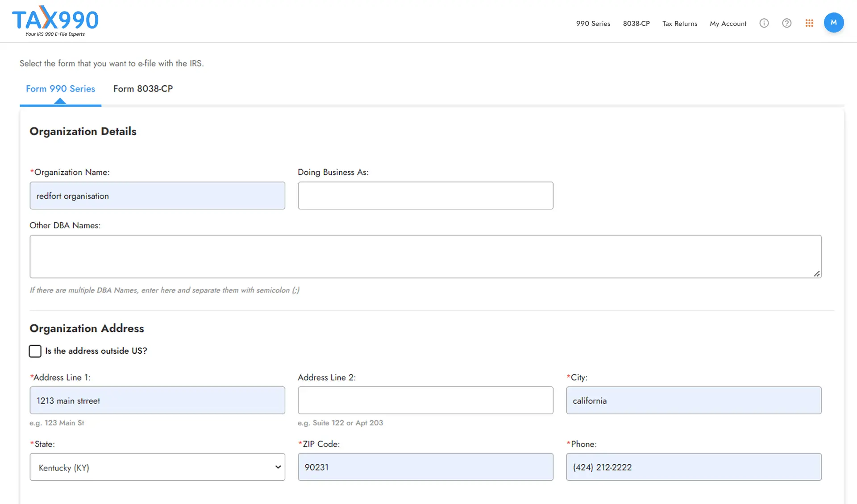Viewport: 857px width, 504px height.
Task: Click the '*ZIP Code:' label
Action: 319,444
